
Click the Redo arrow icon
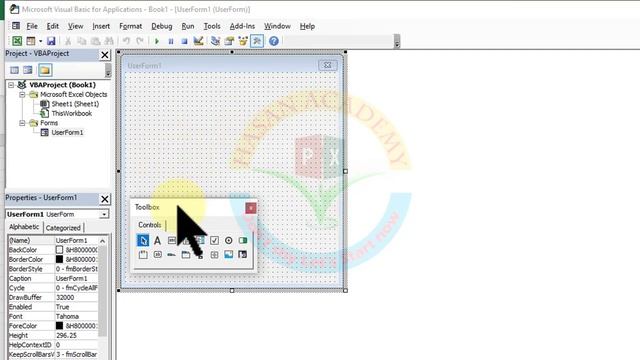coord(140,41)
